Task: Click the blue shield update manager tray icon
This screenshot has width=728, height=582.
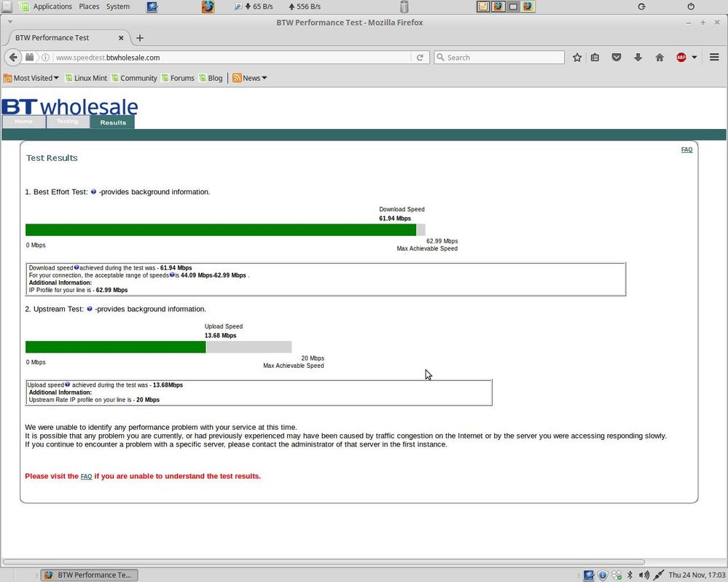Action: [x=603, y=575]
